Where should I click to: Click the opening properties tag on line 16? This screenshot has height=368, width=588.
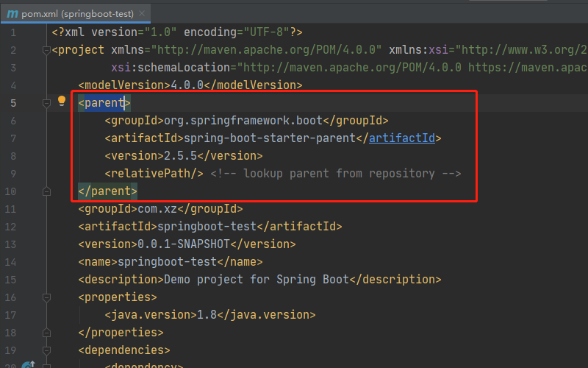pyautogui.click(x=118, y=297)
